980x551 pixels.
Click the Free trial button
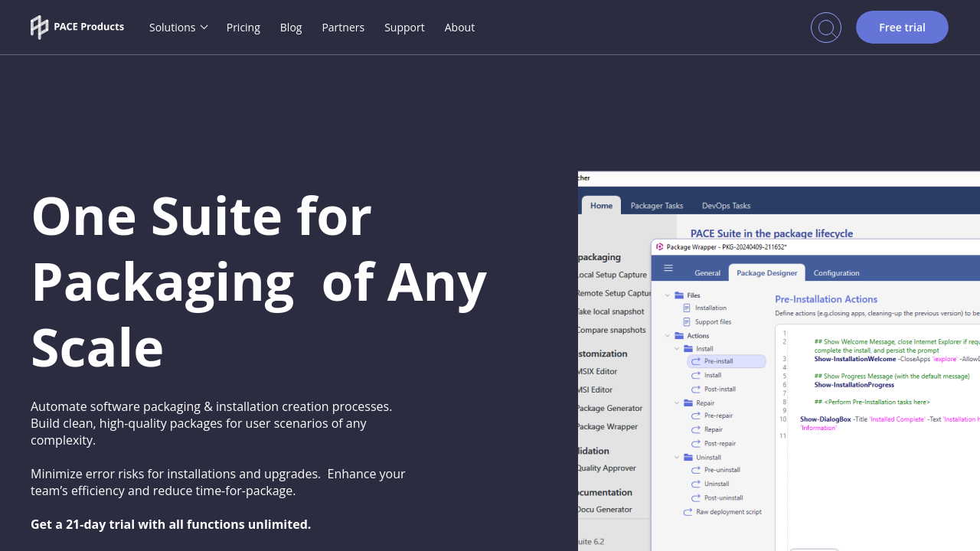click(x=902, y=28)
